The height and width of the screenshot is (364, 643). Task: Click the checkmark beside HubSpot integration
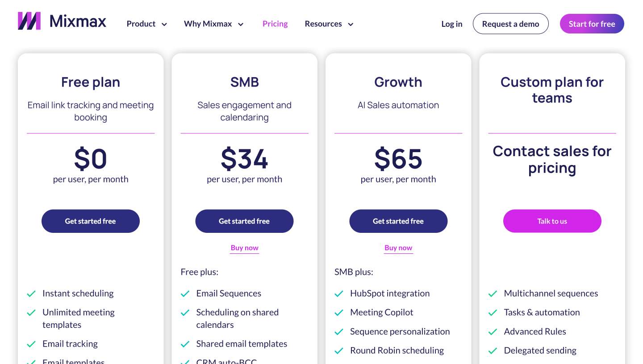click(x=339, y=294)
